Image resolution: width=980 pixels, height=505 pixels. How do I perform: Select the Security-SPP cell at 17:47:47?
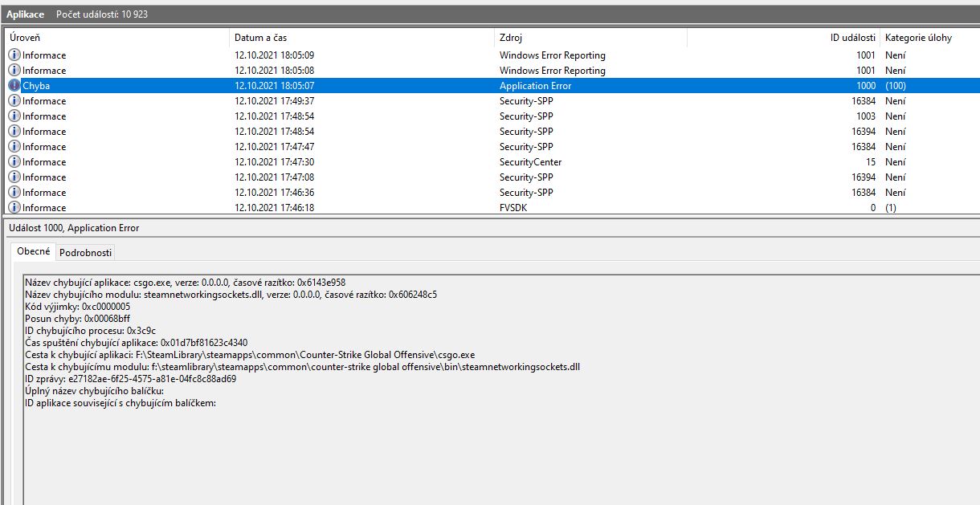point(526,147)
